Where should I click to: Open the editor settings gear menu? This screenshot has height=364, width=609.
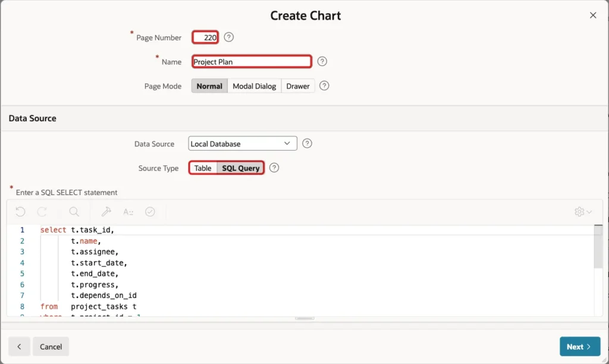click(583, 212)
